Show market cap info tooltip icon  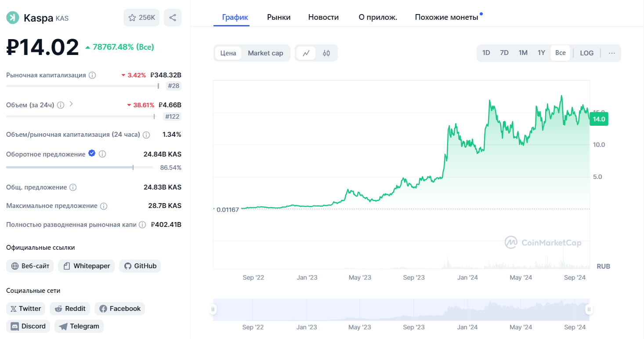click(92, 75)
